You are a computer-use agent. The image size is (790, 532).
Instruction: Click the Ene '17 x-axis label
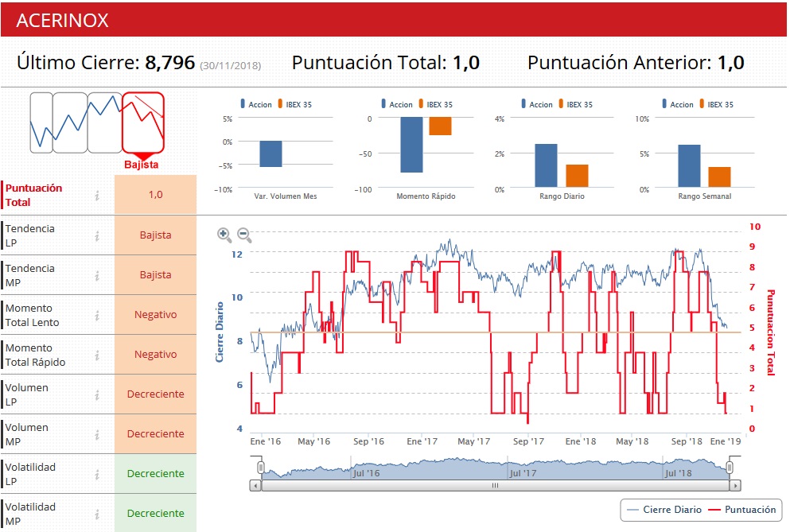(x=422, y=441)
